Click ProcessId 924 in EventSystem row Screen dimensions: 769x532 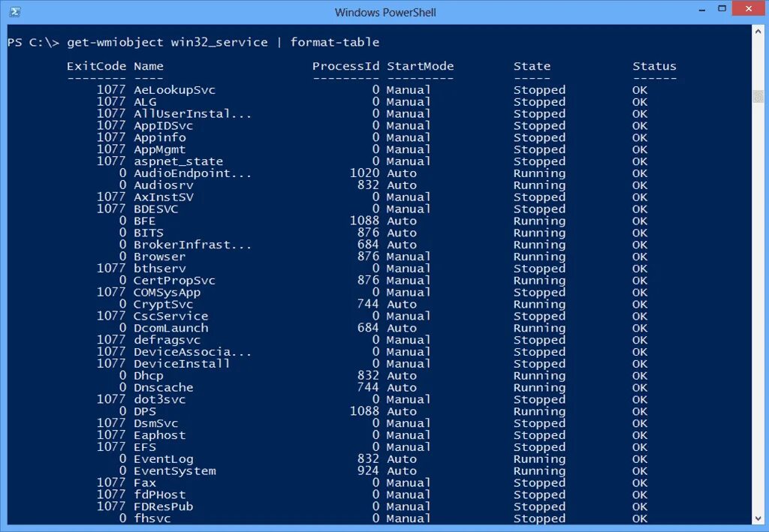pyautogui.click(x=368, y=470)
